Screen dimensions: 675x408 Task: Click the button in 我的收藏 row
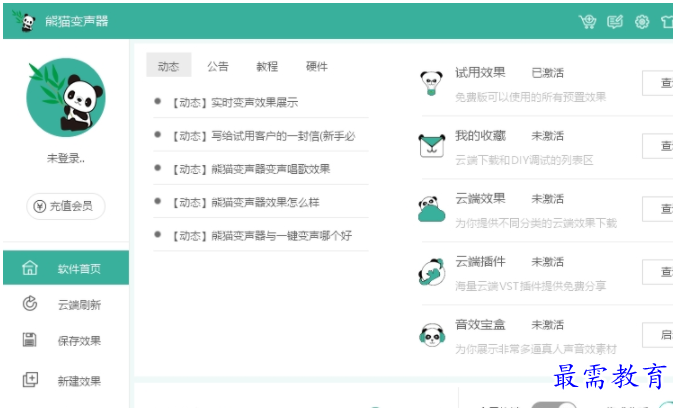point(658,146)
